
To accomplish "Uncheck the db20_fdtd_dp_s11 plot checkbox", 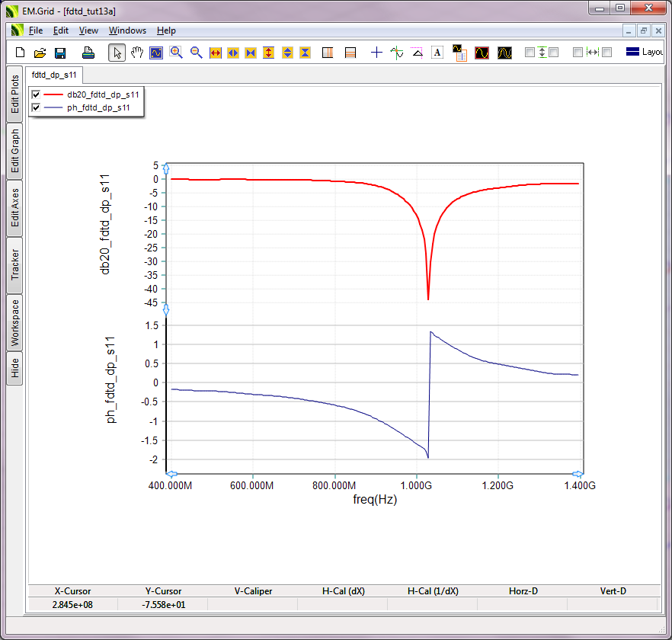I will pyautogui.click(x=36, y=94).
